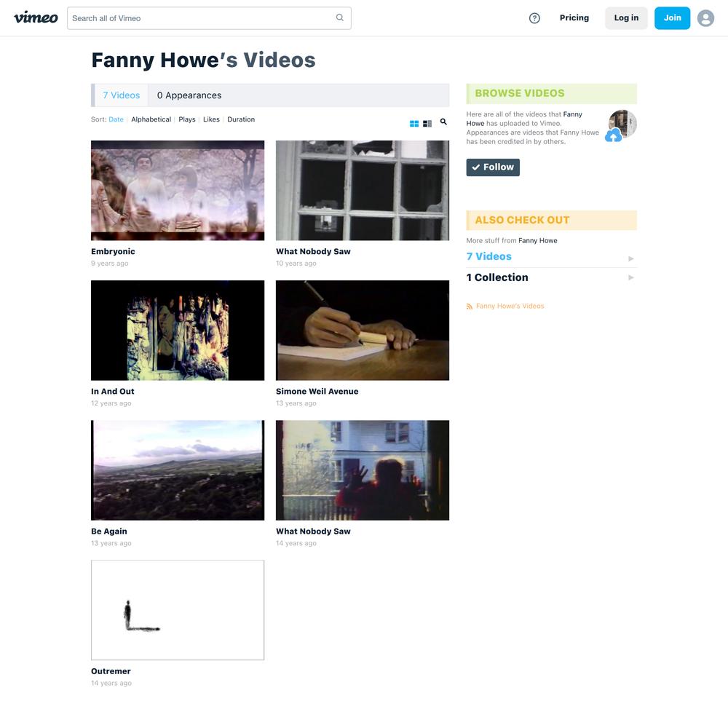Sort videos Alphabetical

coord(151,119)
